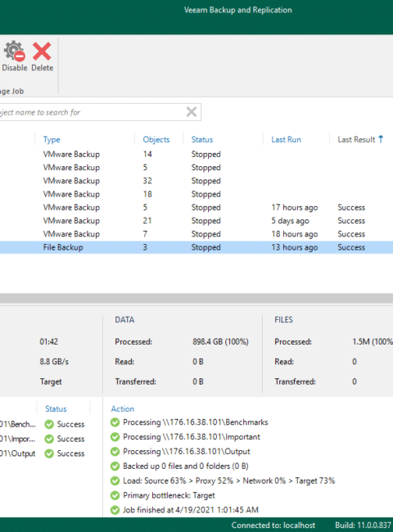Select the File Backup job row
This screenshot has height=532, width=393.
click(x=196, y=247)
